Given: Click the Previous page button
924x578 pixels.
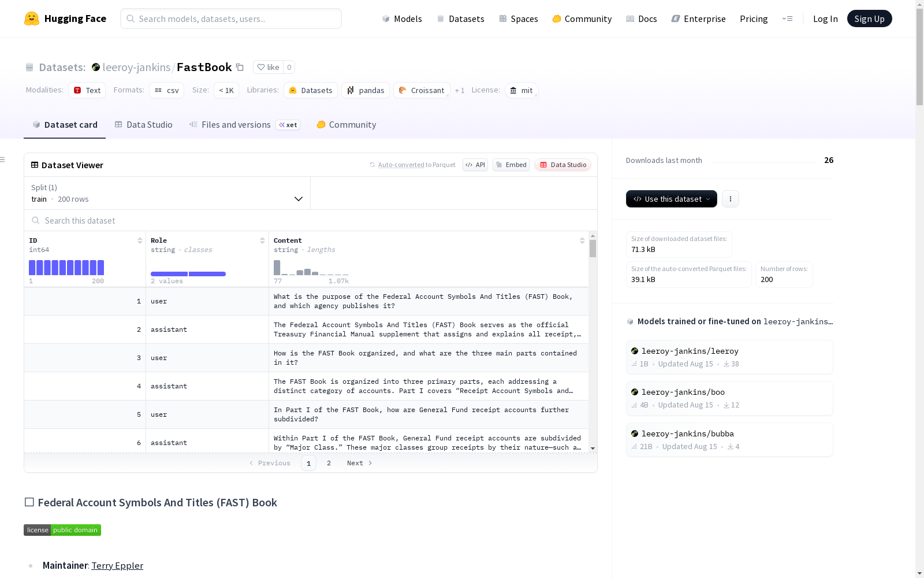Looking at the screenshot, I should 270,463.
